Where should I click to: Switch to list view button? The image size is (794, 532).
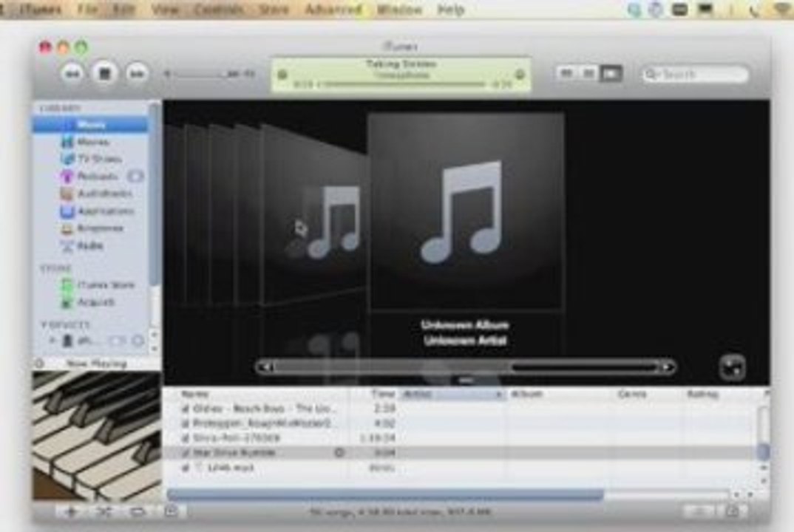(566, 74)
